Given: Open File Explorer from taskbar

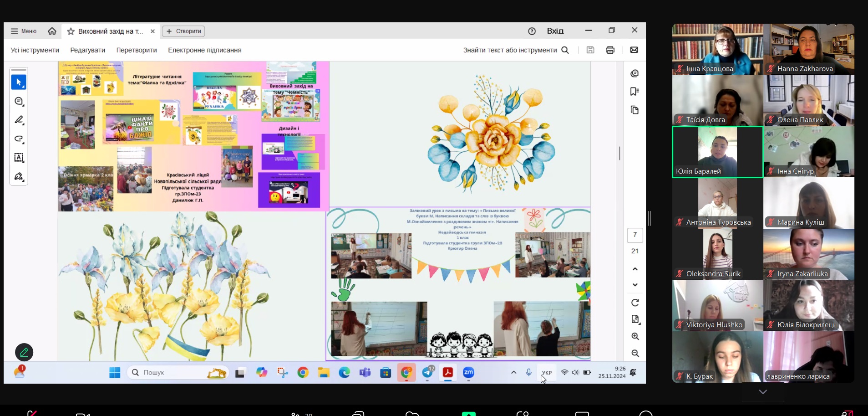Looking at the screenshot, I should 323,373.
